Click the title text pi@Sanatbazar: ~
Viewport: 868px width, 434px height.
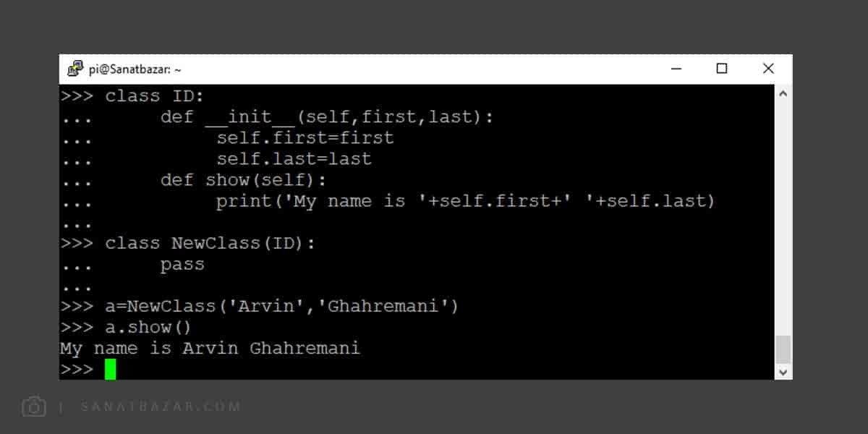135,69
